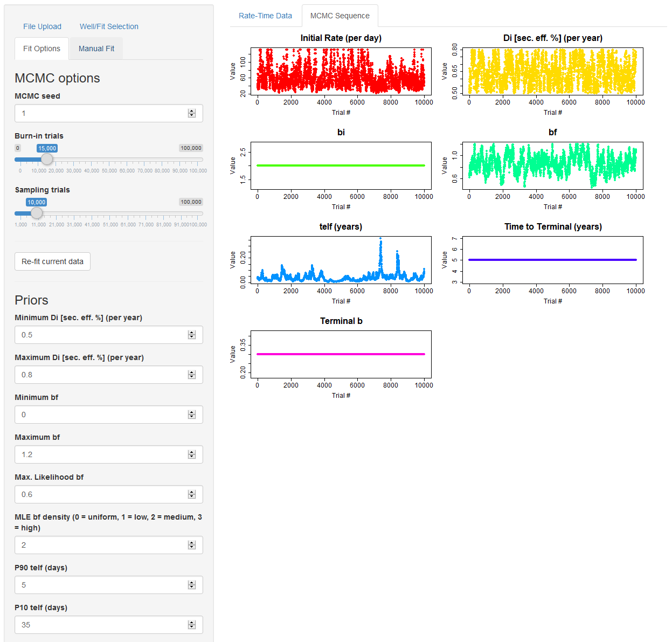Viewport: 672px width, 642px height.
Task: Click the Sampling trials slider handle
Action: tap(37, 213)
